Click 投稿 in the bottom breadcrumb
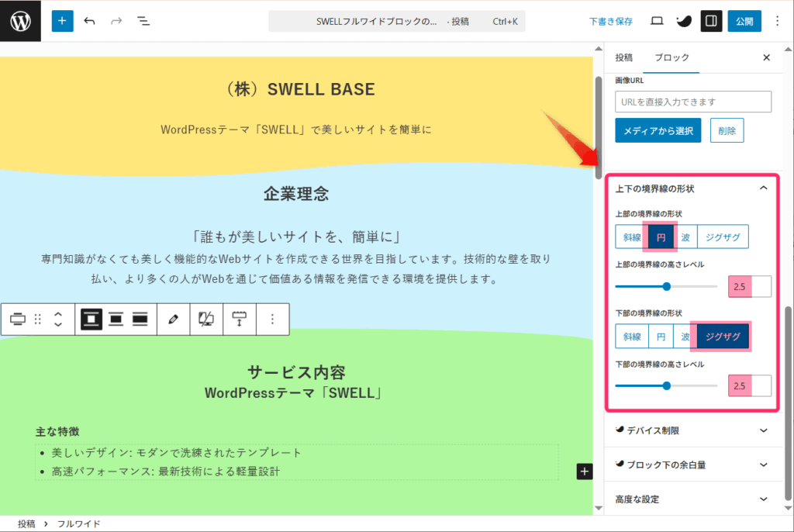This screenshot has width=794, height=532. click(x=26, y=524)
